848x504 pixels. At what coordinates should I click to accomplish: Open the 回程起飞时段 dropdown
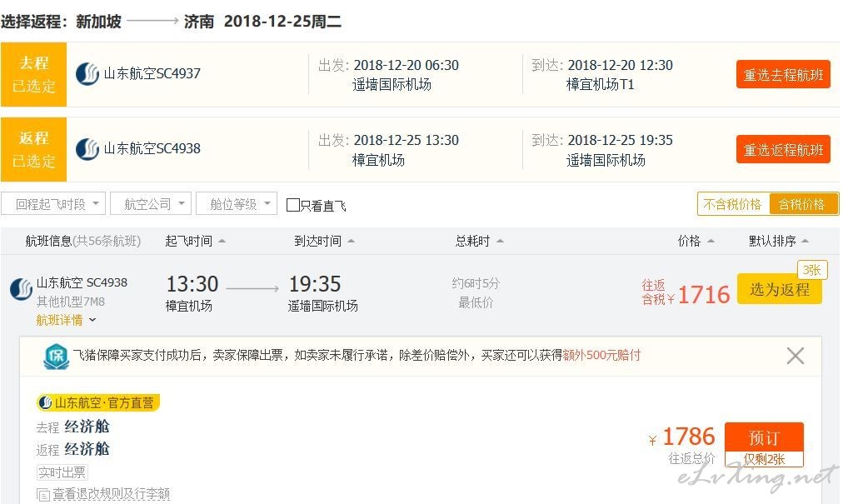coord(53,204)
